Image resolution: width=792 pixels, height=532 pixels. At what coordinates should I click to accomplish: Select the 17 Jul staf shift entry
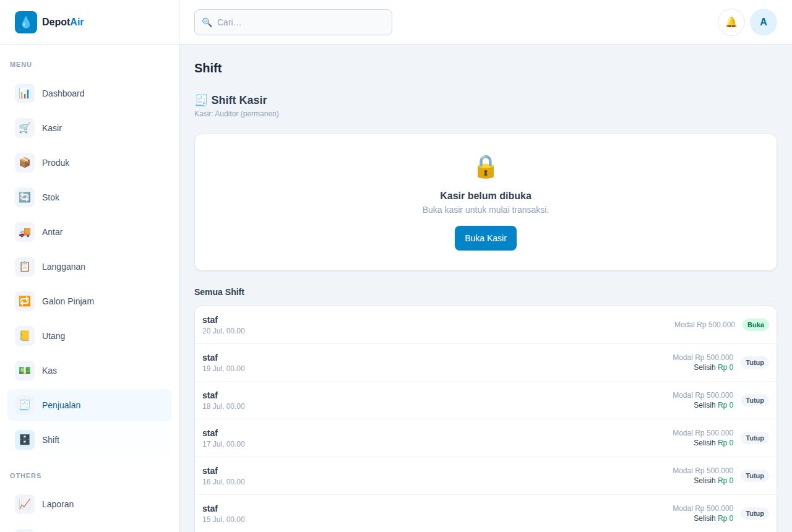(486, 438)
